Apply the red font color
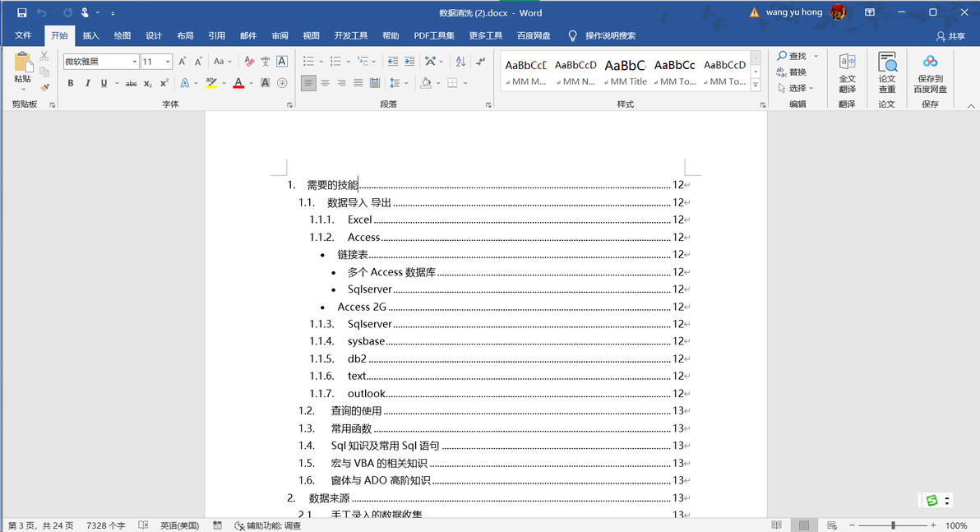The height and width of the screenshot is (532, 980). click(x=238, y=83)
